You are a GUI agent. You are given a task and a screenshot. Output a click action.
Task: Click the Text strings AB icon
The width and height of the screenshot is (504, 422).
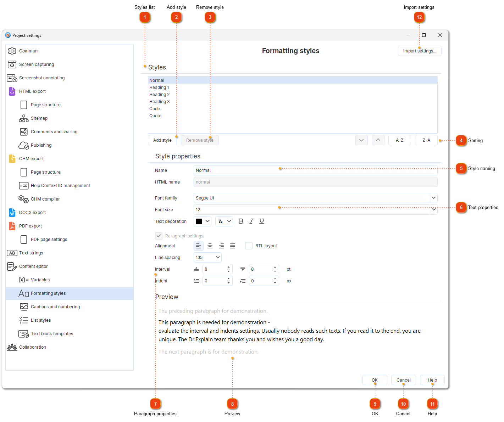coord(12,253)
